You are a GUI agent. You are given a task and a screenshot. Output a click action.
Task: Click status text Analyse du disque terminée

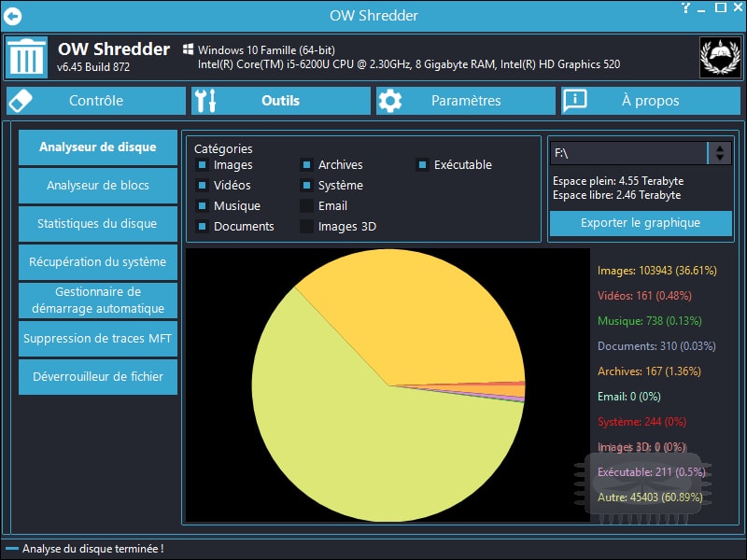[x=92, y=549]
